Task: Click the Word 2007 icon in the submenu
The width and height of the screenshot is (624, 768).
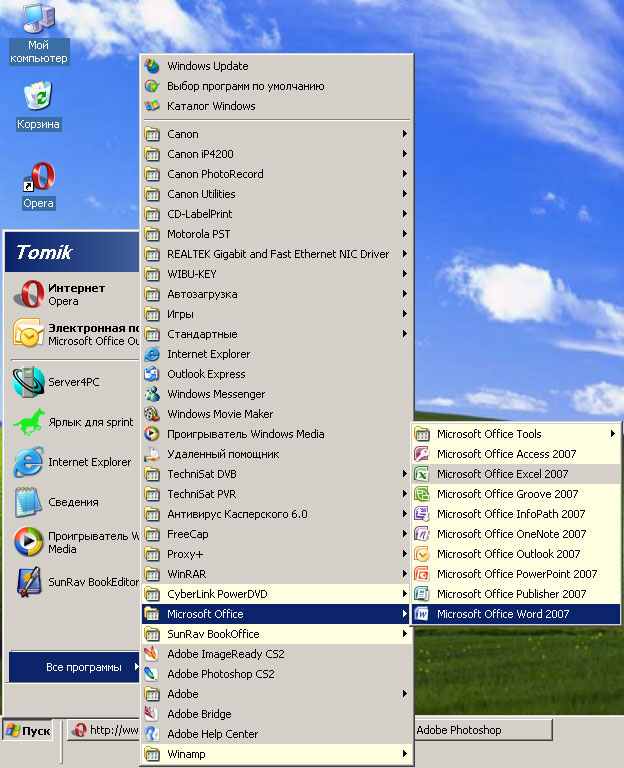Action: tap(421, 614)
